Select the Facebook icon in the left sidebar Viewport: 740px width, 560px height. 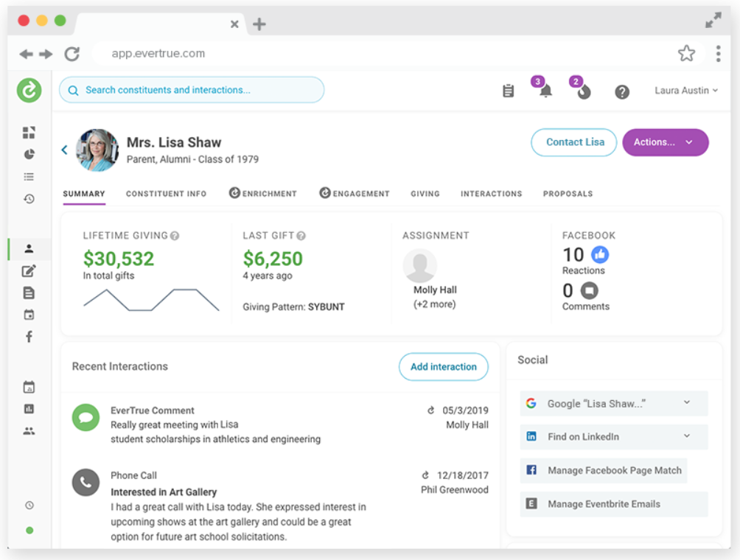click(x=29, y=337)
